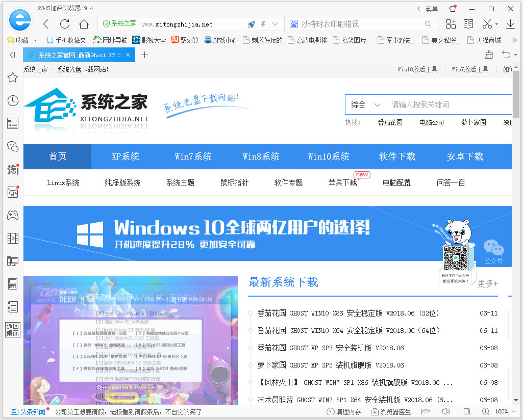Open the Win10激活工具 link at top
Viewport: 523px width, 420px height.
tap(417, 69)
